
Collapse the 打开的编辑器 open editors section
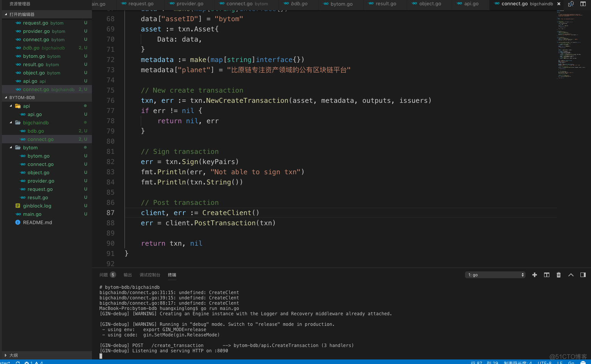point(47,14)
